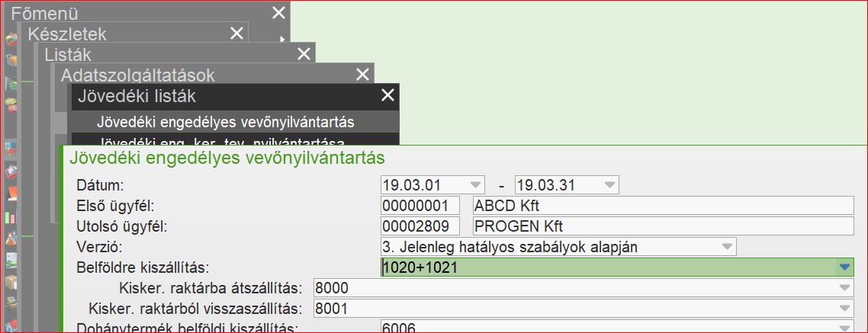The image size is (868, 333).
Task: Open the laboratory flask icon in left sidebar
Action: [x=11, y=239]
